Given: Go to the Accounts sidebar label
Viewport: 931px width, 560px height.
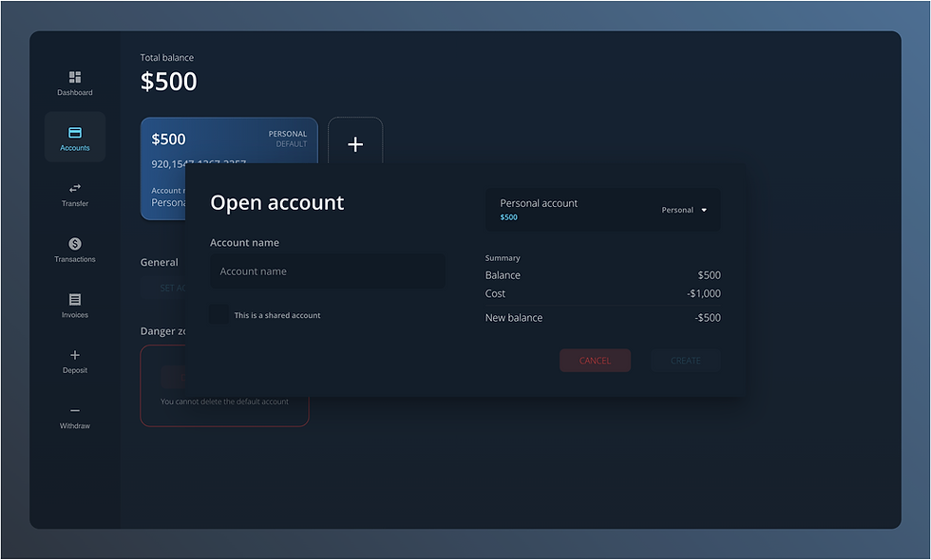Looking at the screenshot, I should pyautogui.click(x=75, y=148).
